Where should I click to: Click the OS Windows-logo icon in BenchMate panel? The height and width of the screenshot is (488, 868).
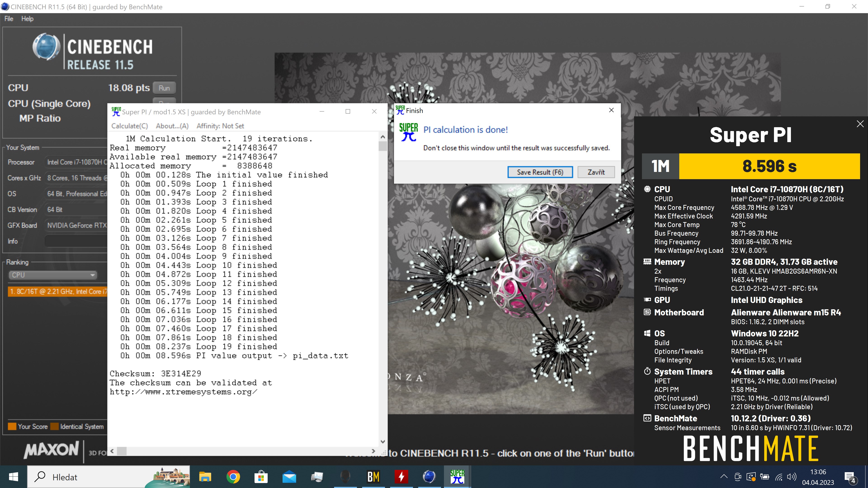(x=647, y=333)
